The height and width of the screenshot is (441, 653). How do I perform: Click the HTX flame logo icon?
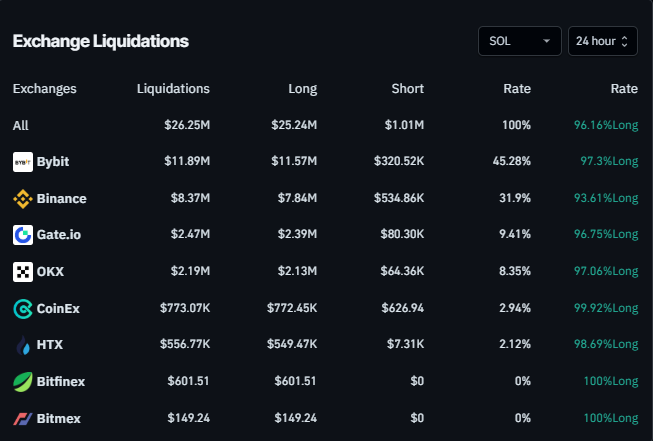click(x=22, y=346)
